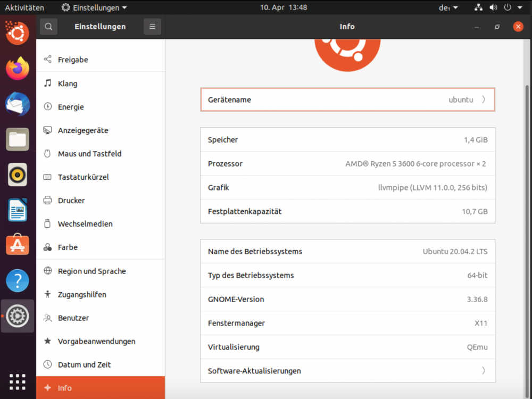Click the star icon beside Vorgabeanwendungen
The image size is (532, 399).
point(47,340)
